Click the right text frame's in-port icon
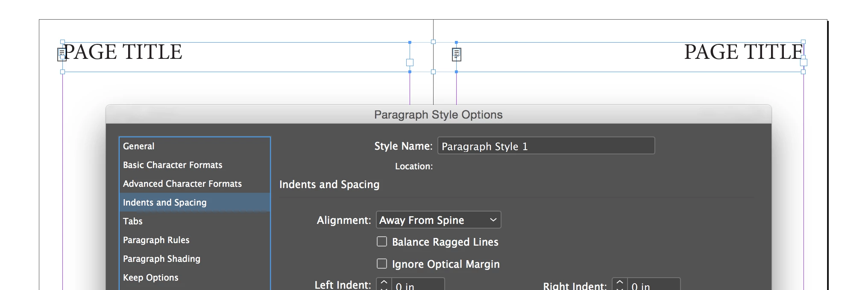The height and width of the screenshot is (290, 868). pos(457,54)
